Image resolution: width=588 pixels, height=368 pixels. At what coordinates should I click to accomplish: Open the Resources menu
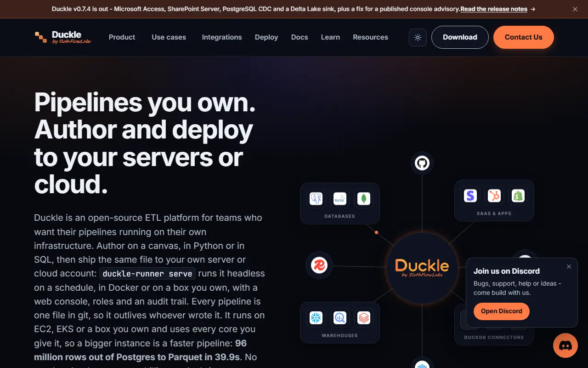coord(370,37)
